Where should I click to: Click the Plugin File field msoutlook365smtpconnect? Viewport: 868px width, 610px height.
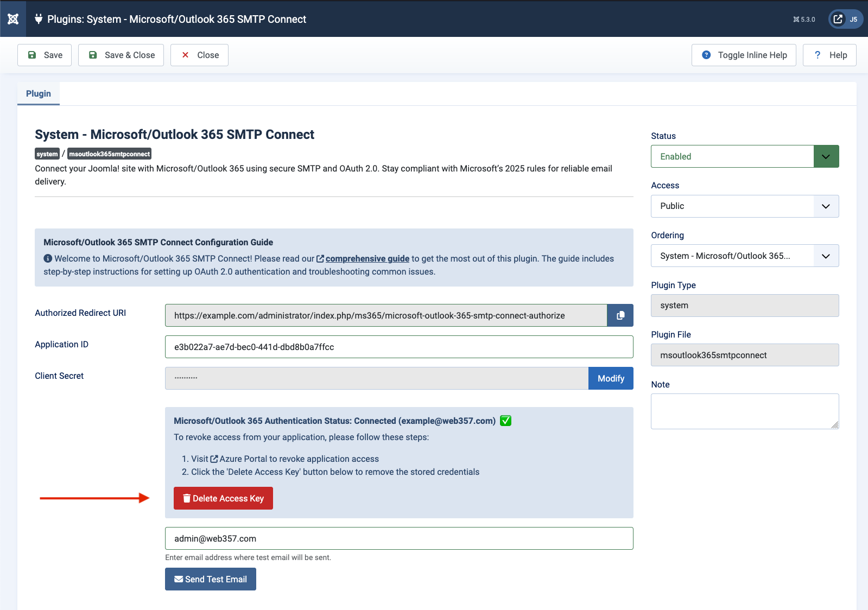click(745, 355)
